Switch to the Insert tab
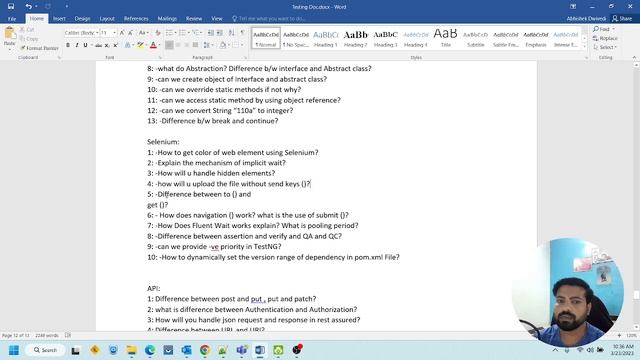This screenshot has height=360, width=640. pos(59,19)
